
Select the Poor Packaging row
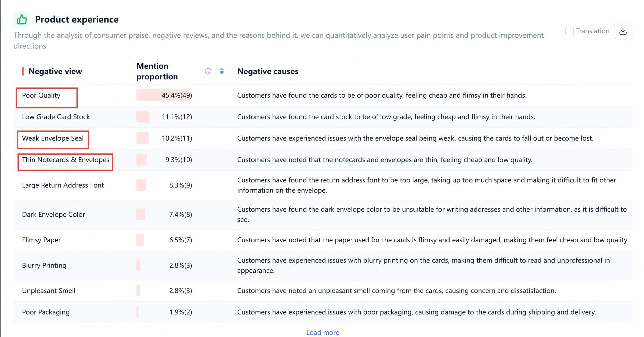pyautogui.click(x=46, y=312)
